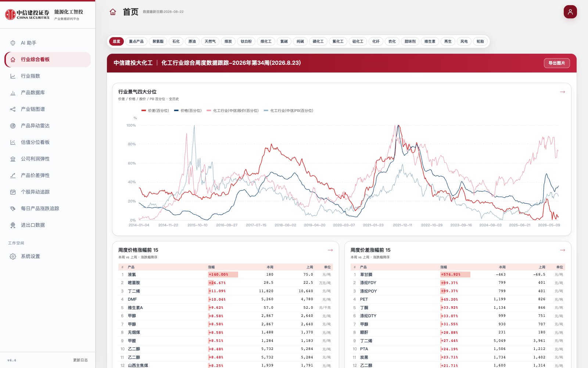Click the home icon beside 首页 title
The height and width of the screenshot is (368, 588).
113,12
